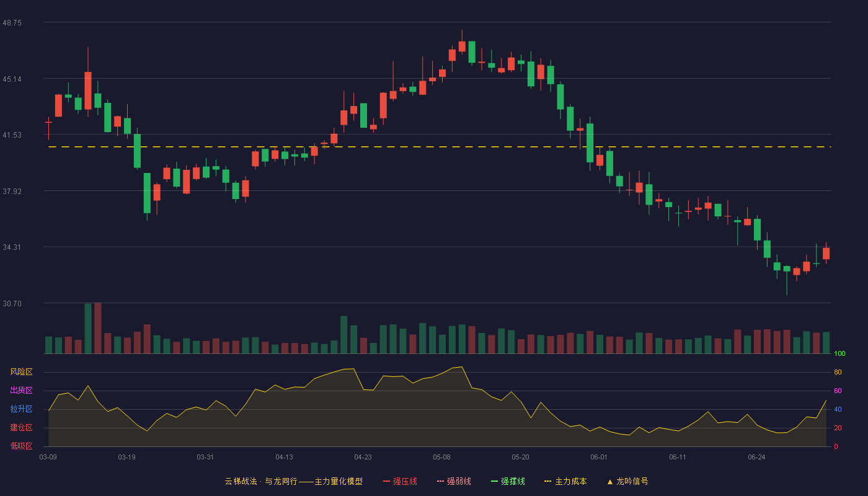The height and width of the screenshot is (496, 868).
Task: Click the red 20 indicator scale label
Action: point(838,428)
